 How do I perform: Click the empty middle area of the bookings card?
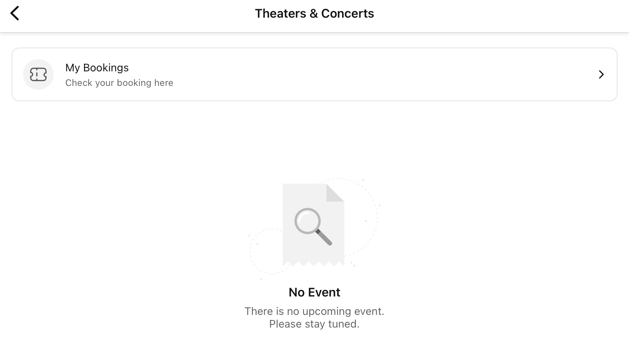pyautogui.click(x=384, y=74)
